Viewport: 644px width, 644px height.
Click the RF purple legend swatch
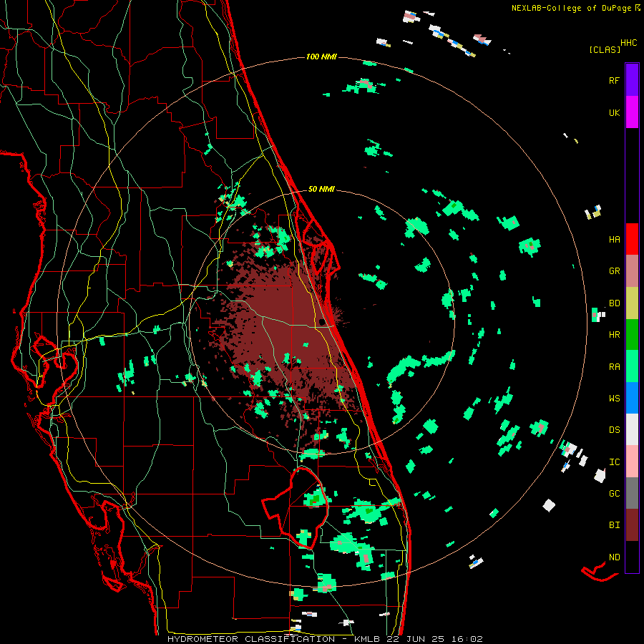coord(632,80)
